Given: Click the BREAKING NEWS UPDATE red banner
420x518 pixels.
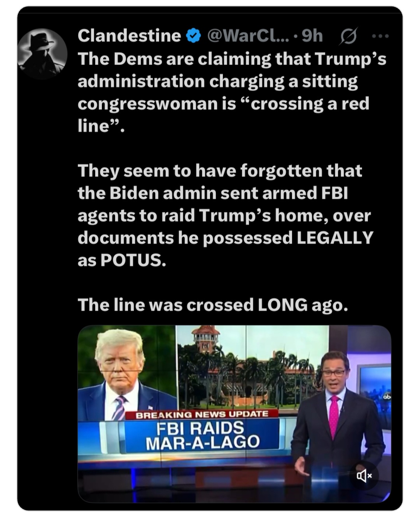Looking at the screenshot, I should [x=202, y=414].
